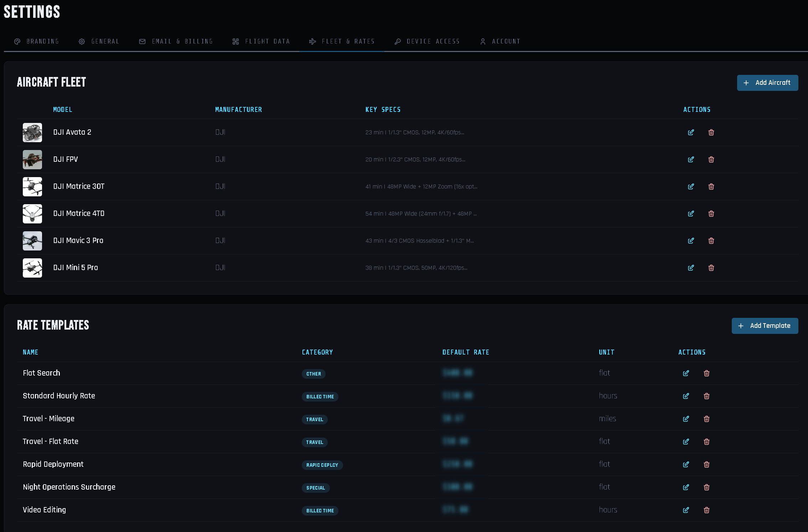Open the DJI Mini 5 Pro thumbnail

point(32,268)
